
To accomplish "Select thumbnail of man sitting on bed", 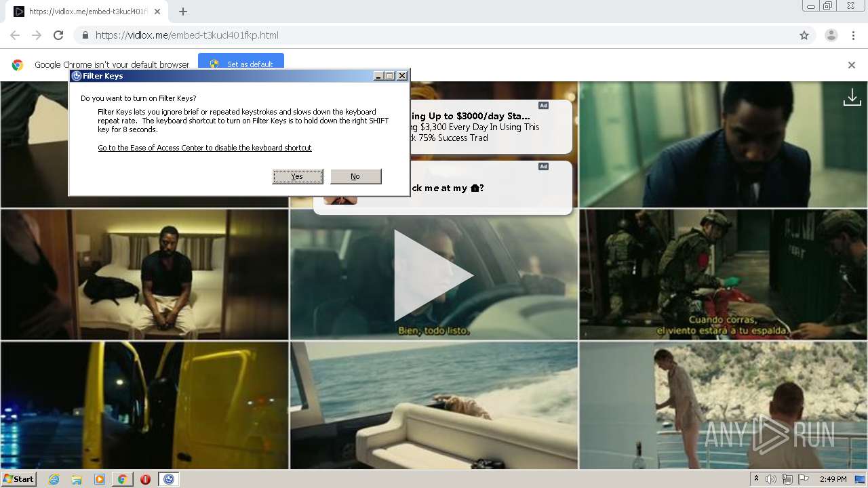I will pos(144,274).
